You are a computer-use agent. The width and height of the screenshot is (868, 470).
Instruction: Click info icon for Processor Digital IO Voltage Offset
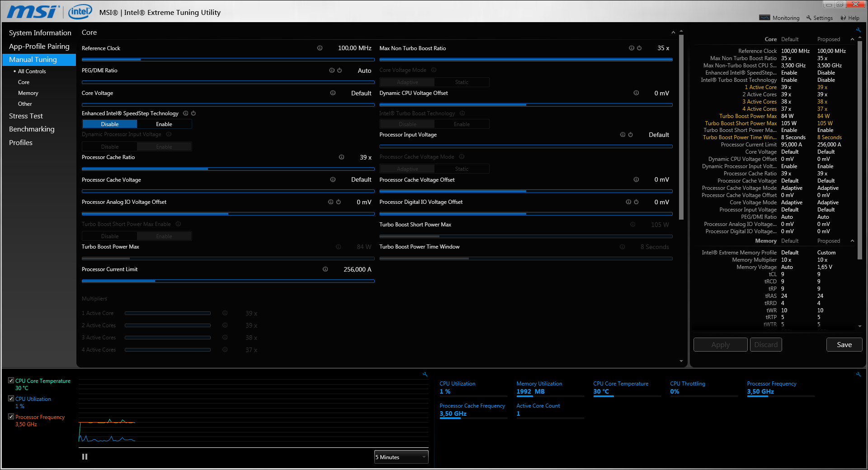pos(628,202)
